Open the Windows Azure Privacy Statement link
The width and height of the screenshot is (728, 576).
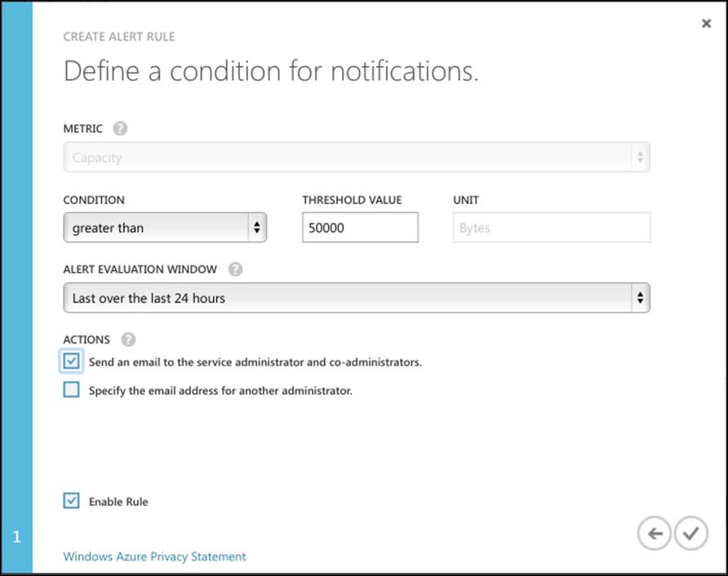click(x=154, y=556)
